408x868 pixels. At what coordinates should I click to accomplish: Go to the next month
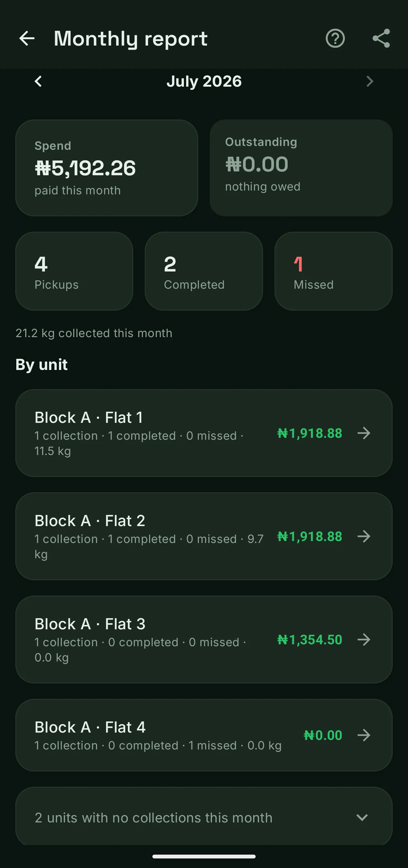coord(370,81)
